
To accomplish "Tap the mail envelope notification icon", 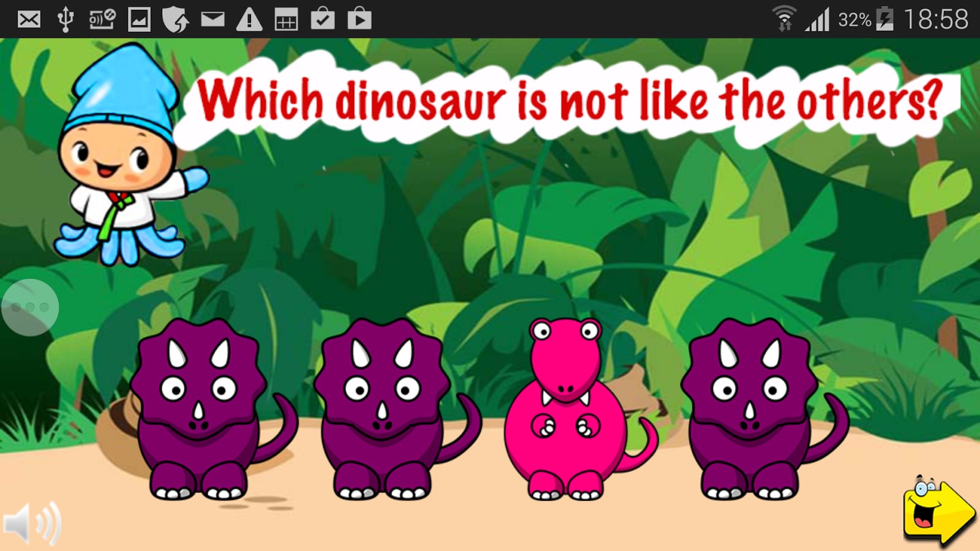I will pyautogui.click(x=213, y=20).
